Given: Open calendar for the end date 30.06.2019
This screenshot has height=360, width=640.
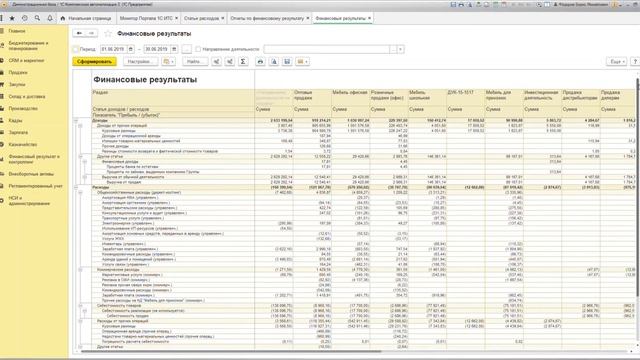Looking at the screenshot, I should click(x=174, y=49).
